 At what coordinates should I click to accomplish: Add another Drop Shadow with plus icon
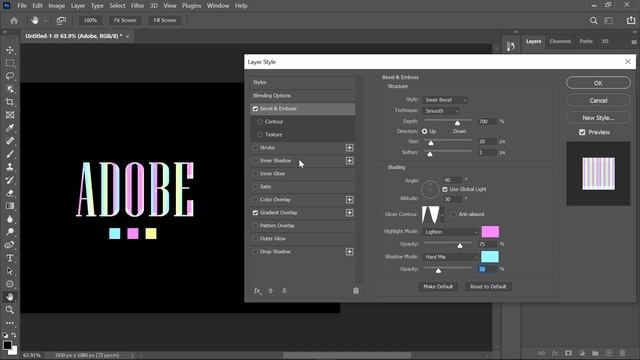(x=349, y=252)
